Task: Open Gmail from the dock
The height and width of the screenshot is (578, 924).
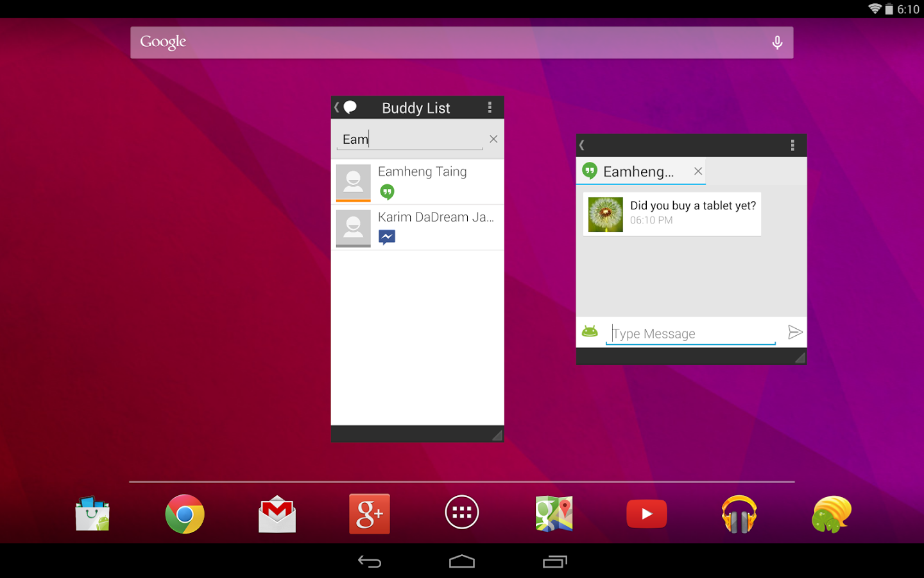Action: pyautogui.click(x=277, y=514)
